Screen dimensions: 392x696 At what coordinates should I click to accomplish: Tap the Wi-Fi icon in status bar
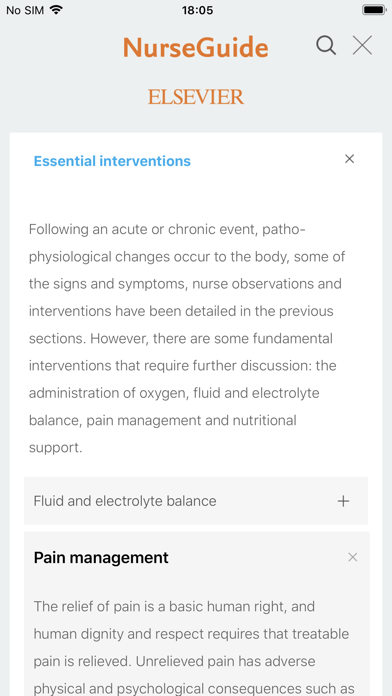coord(56,9)
